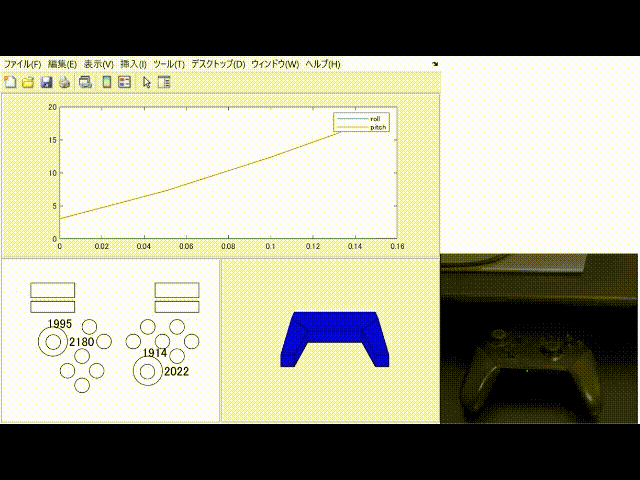This screenshot has height=480, width=640.
Task: Click the x-axis tick label 0.04
Action: tap(144, 247)
